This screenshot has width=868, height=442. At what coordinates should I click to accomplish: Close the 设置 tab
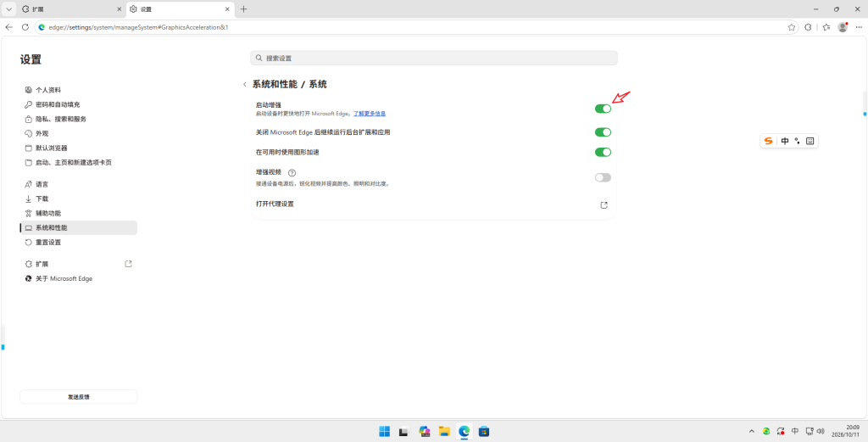tap(227, 9)
